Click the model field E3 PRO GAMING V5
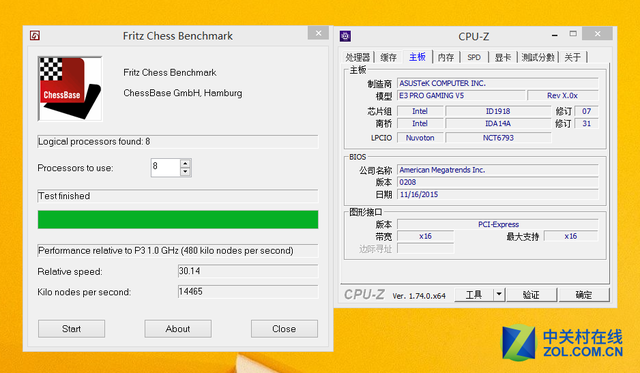 point(461,95)
